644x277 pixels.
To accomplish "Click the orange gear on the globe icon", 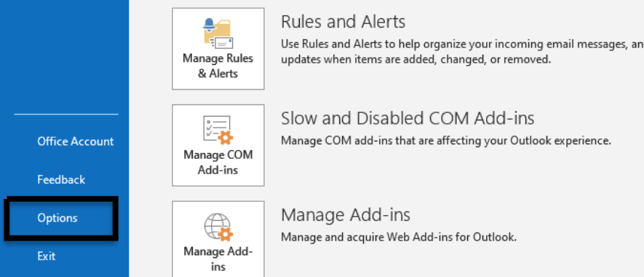I will point(225,234).
